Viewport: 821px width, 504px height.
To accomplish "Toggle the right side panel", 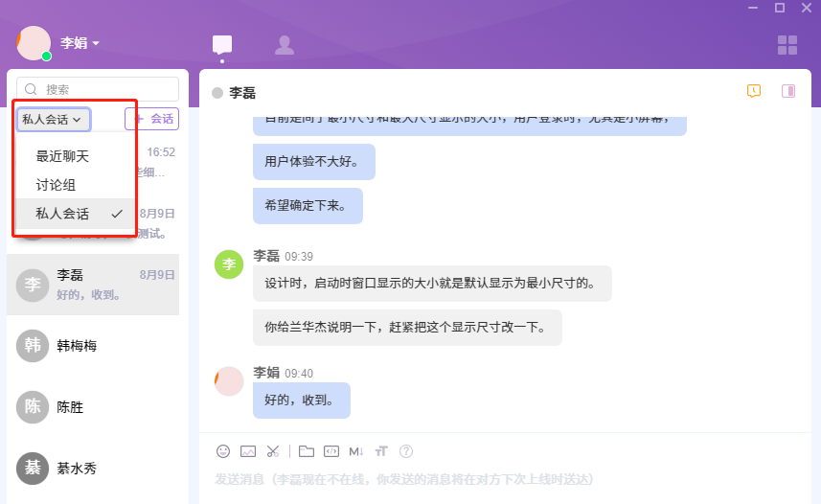I will pos(788,91).
